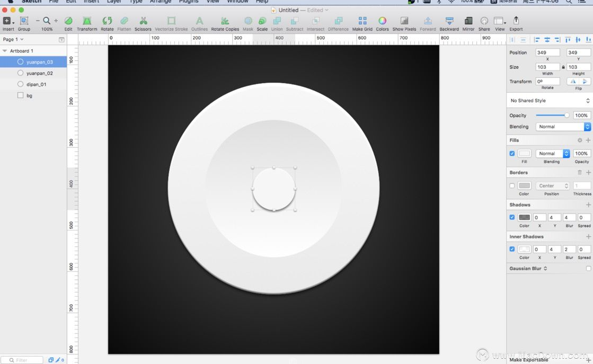593x364 pixels.
Task: Enable the Borders checkbox
Action: coord(512,185)
